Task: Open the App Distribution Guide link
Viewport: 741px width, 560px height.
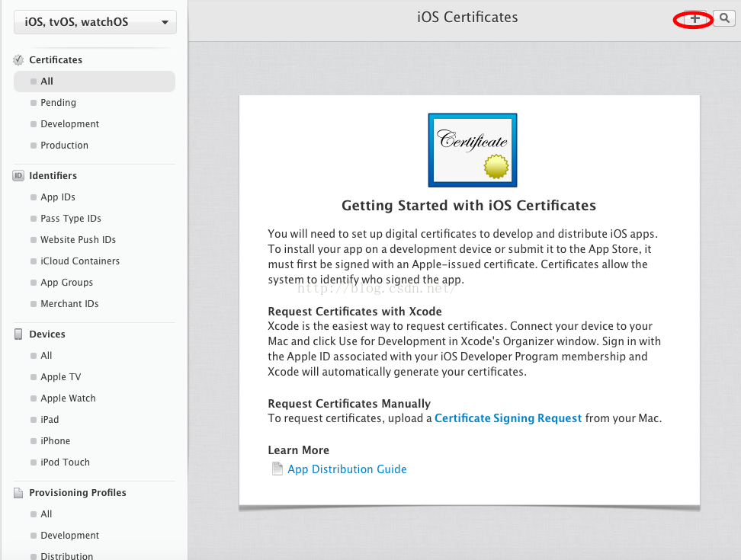Action: (x=347, y=469)
